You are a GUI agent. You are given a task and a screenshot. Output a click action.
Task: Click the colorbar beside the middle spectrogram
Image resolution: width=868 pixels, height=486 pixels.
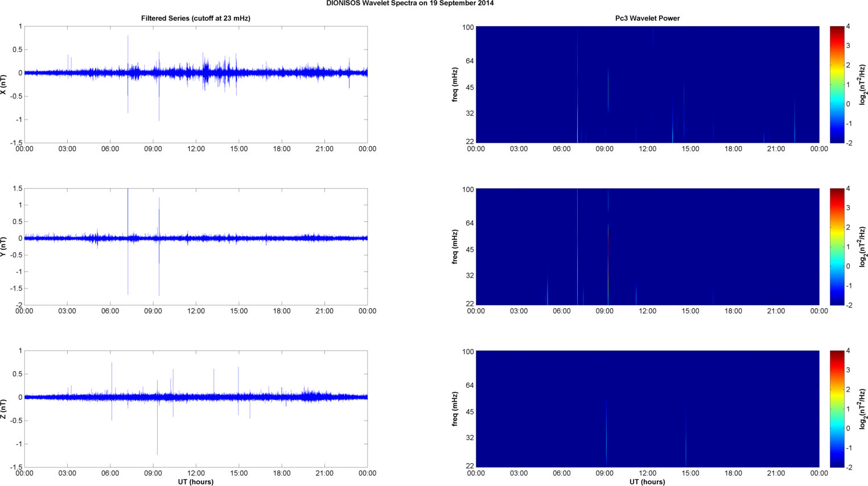[837, 247]
